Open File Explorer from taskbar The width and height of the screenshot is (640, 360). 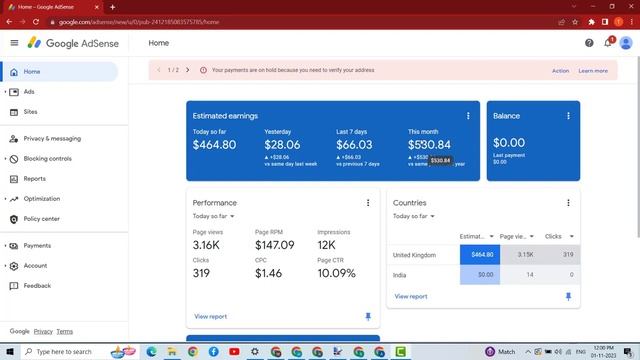172,351
